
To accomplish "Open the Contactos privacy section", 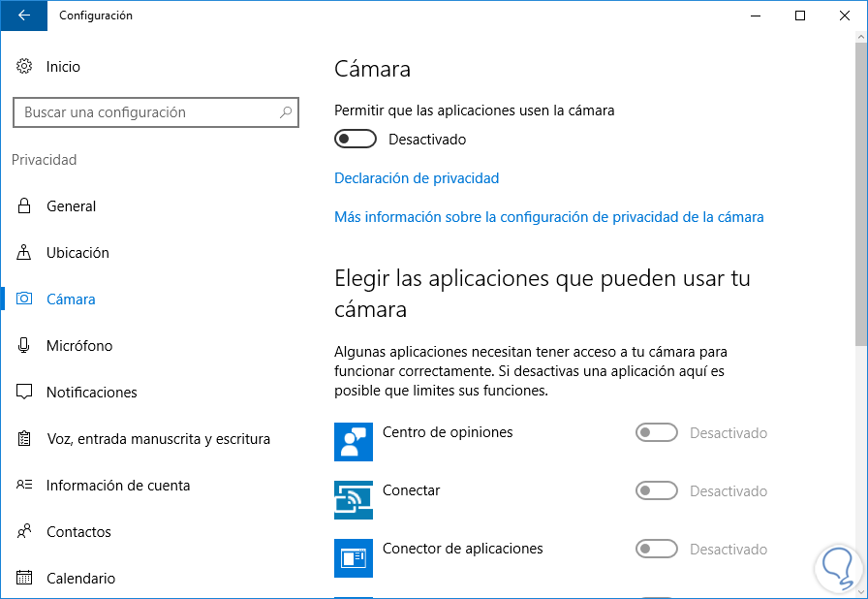I will (78, 532).
